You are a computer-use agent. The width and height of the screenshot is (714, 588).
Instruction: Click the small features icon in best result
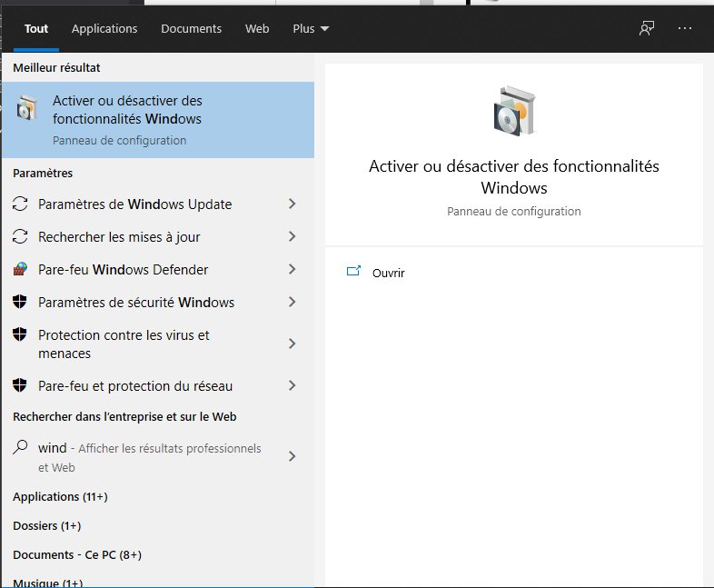pyautogui.click(x=26, y=108)
